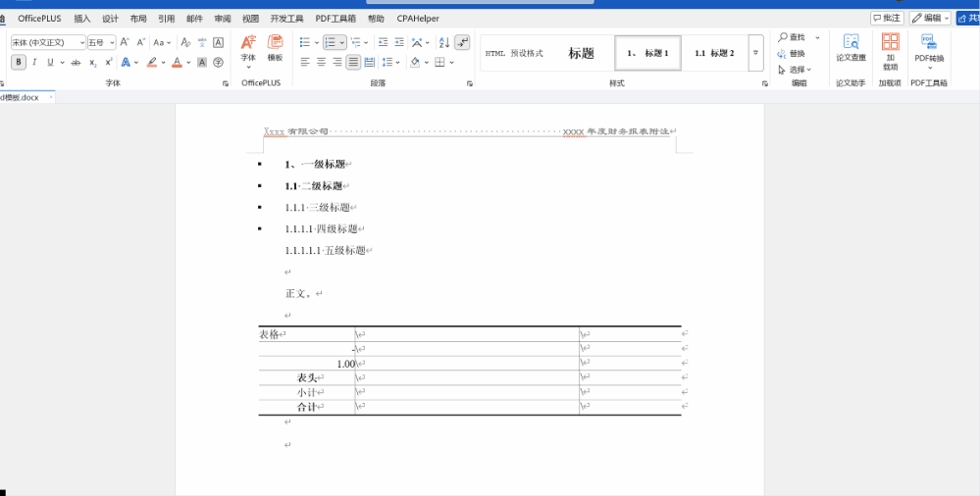Screen dimensions: 980x496
Task: Sort text A to Z
Action: (444, 42)
